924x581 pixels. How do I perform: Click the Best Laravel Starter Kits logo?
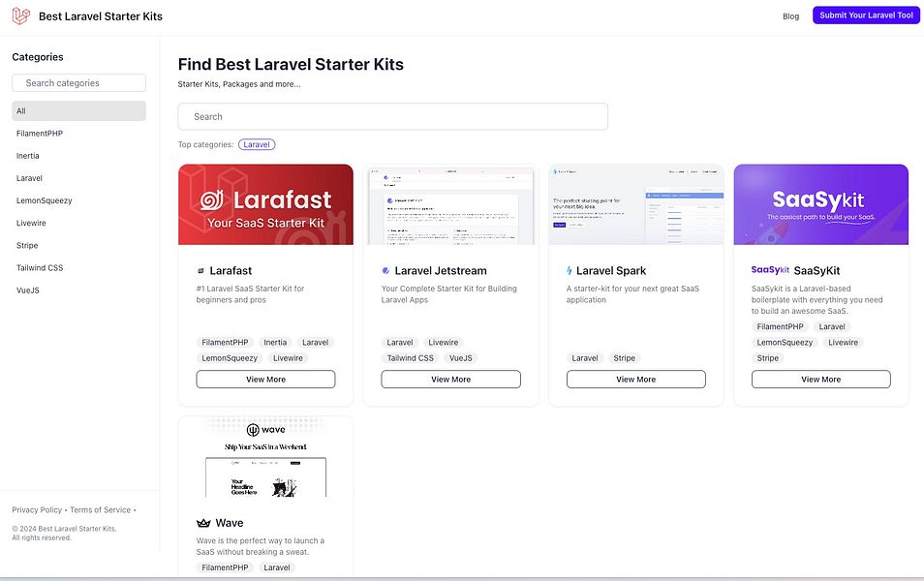[18, 15]
